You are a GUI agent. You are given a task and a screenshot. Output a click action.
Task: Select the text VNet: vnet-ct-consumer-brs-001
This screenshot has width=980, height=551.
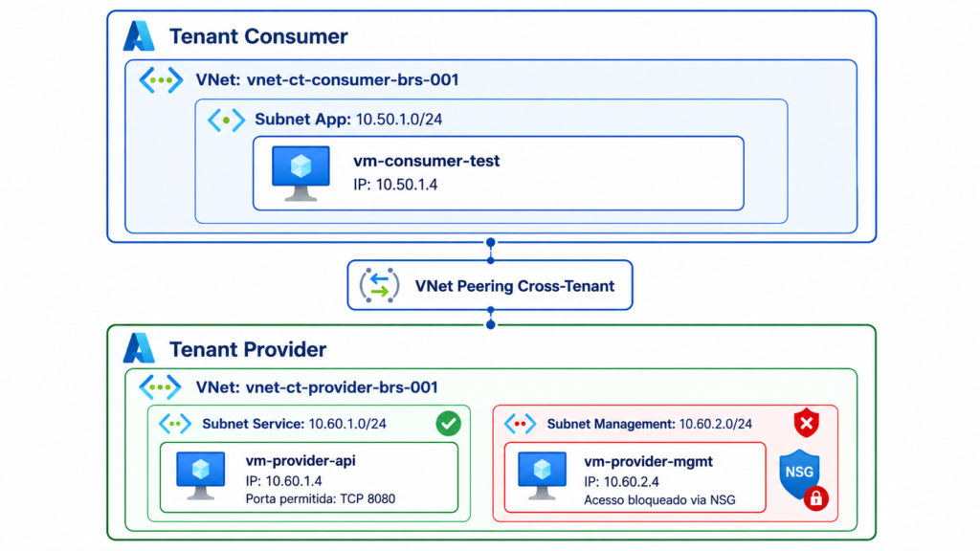click(327, 80)
